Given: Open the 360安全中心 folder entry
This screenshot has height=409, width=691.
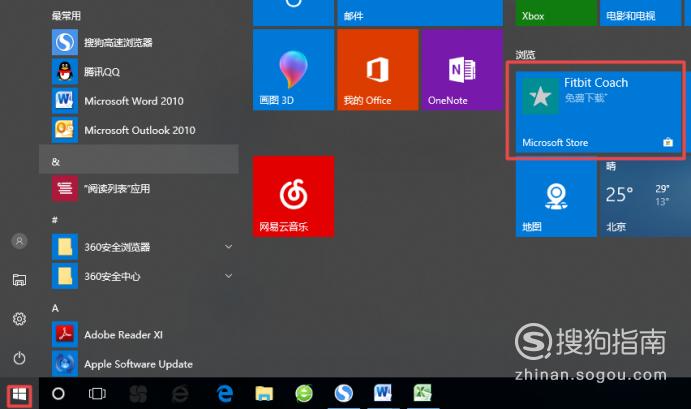Looking at the screenshot, I should 139,276.
